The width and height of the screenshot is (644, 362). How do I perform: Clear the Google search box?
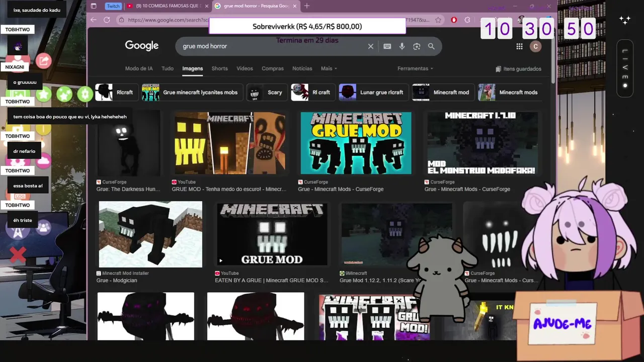371,46
